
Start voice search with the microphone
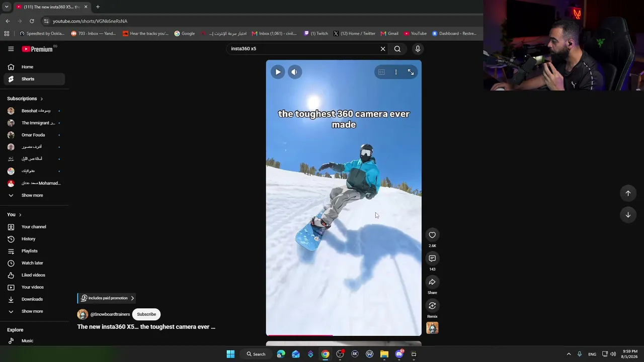418,49
